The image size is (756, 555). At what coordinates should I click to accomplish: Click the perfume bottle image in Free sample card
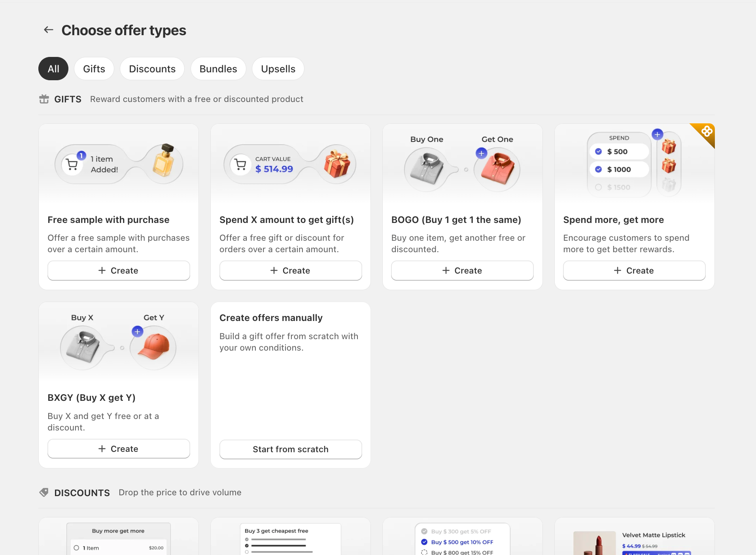(x=164, y=160)
